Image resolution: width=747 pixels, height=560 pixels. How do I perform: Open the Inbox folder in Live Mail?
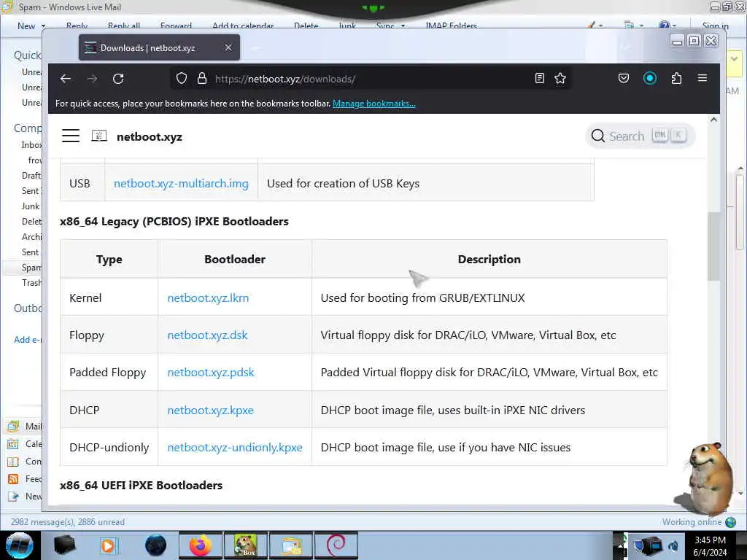coord(31,145)
